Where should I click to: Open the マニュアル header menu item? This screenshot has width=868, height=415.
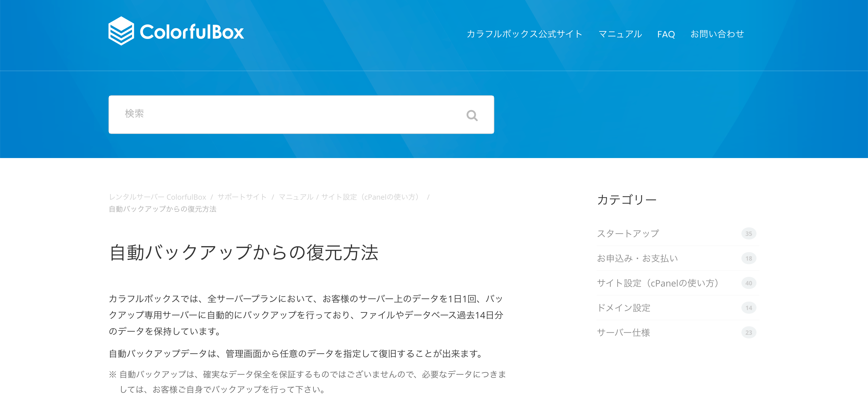coord(620,34)
